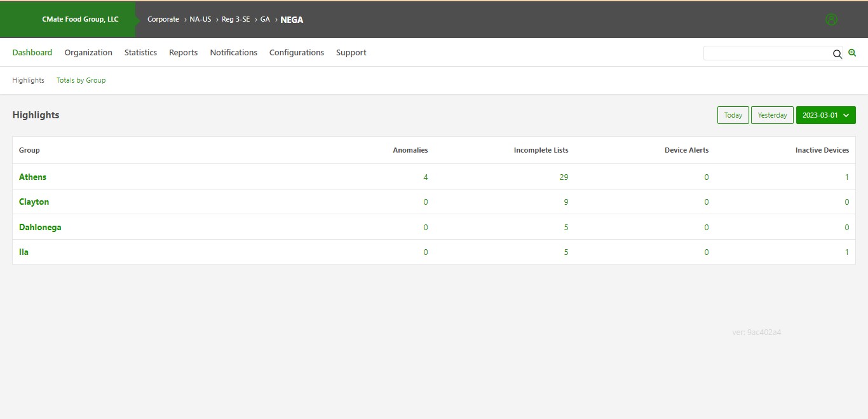Switch to the Totals by Group tab
The width and height of the screenshot is (868, 419).
point(81,80)
